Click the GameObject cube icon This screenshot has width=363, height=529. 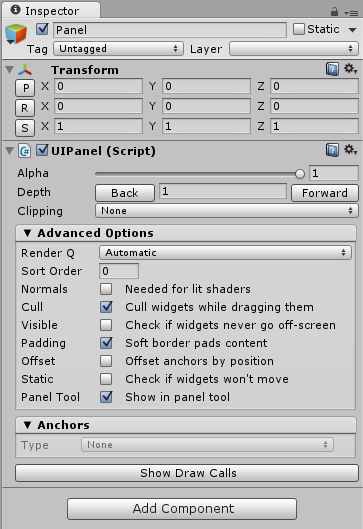pos(16,34)
